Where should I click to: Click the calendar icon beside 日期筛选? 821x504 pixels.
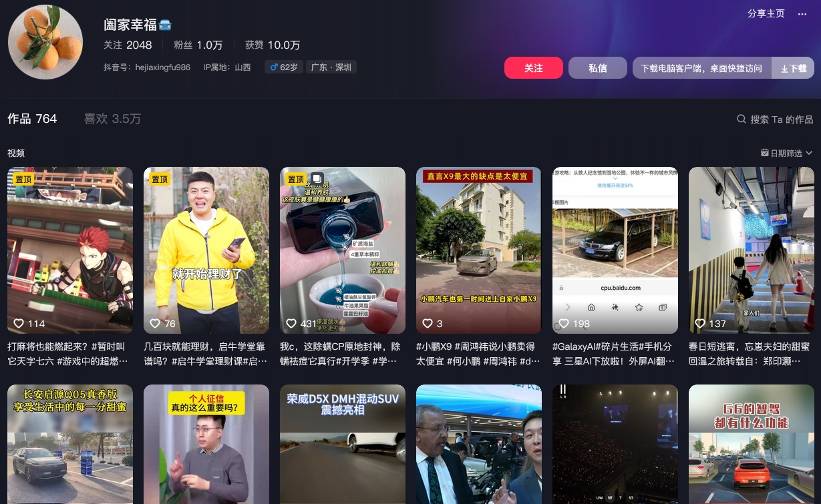point(764,153)
